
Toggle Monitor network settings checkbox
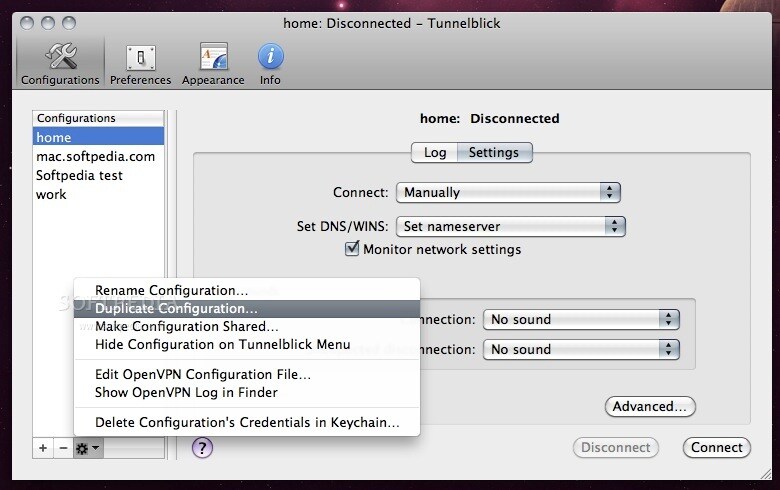click(x=352, y=248)
